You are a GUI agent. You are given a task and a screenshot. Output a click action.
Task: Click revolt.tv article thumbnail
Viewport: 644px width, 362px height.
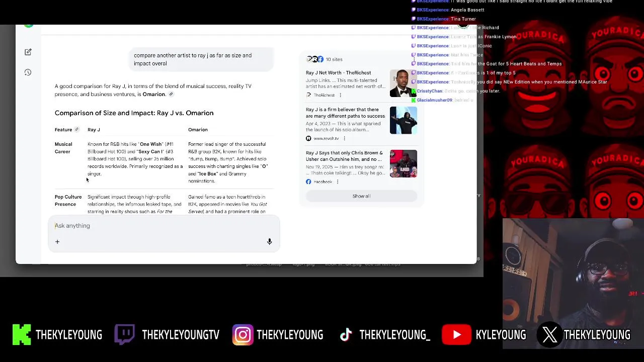point(404,121)
